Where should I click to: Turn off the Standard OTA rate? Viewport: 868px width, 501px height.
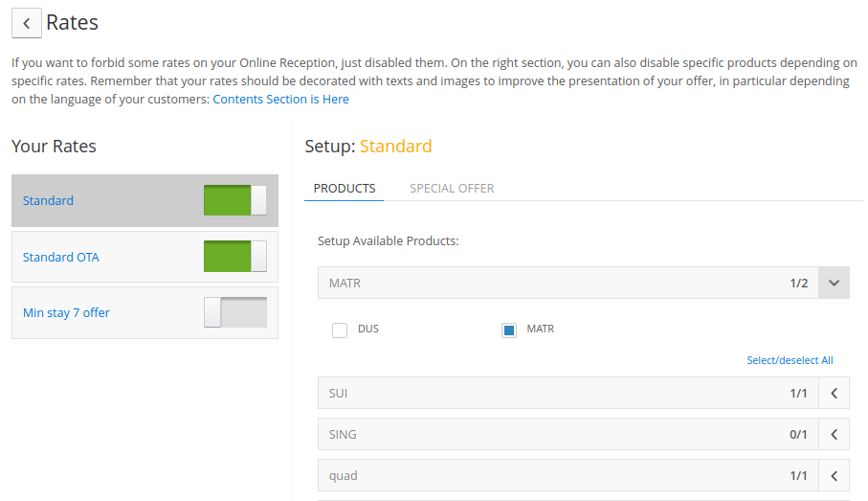tap(235, 257)
